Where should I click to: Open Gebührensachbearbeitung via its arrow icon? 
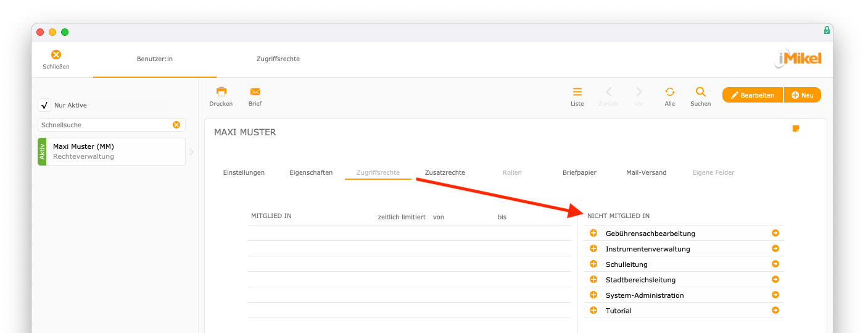pos(775,233)
